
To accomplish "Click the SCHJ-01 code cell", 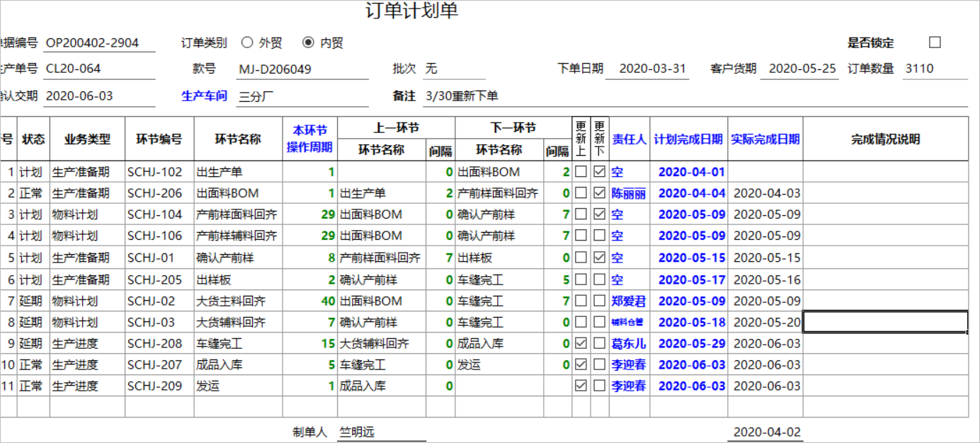I will (x=159, y=258).
